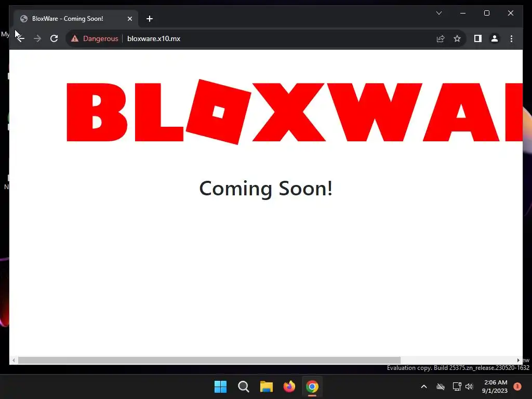This screenshot has width=532, height=399.
Task: Minimize the Chrome window
Action: [x=463, y=13]
